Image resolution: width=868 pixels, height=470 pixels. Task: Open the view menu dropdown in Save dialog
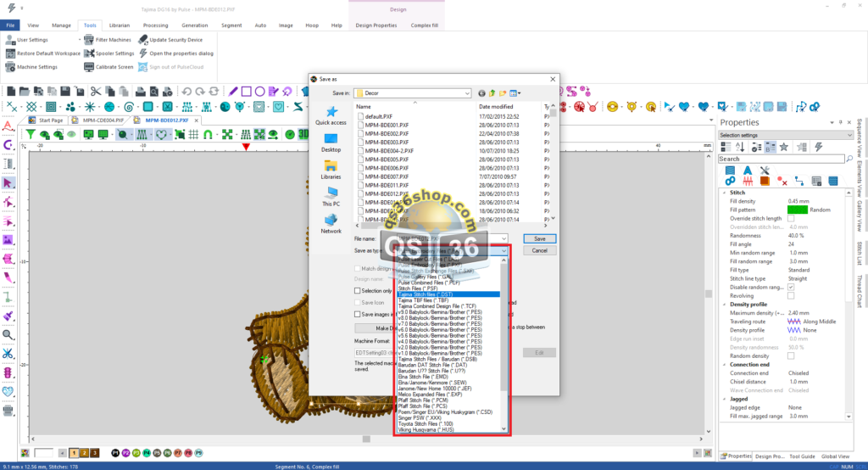[515, 93]
